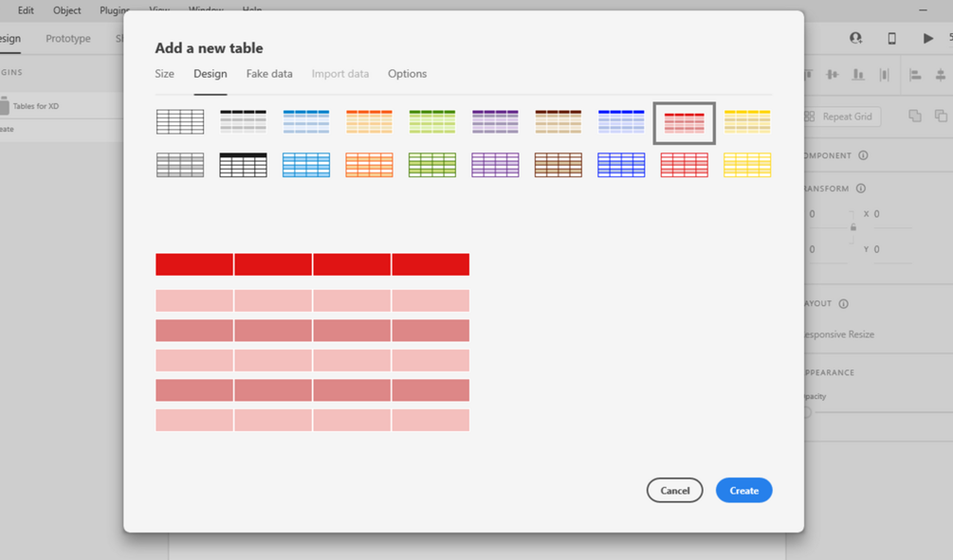Viewport: 953px width, 560px height.
Task: Click the align left icon
Action: click(x=916, y=75)
